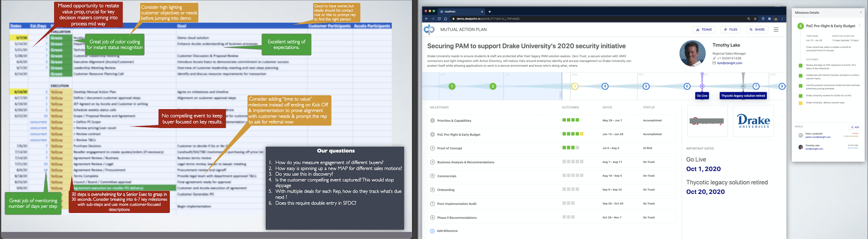Open the browser three-dot menu

click(782, 19)
